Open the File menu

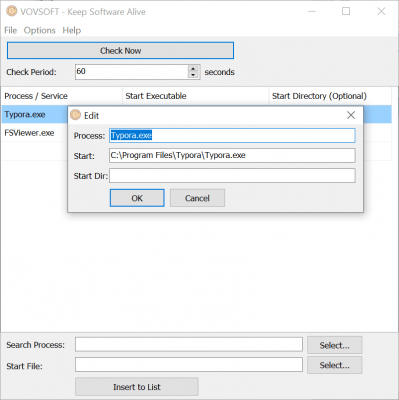[10, 30]
